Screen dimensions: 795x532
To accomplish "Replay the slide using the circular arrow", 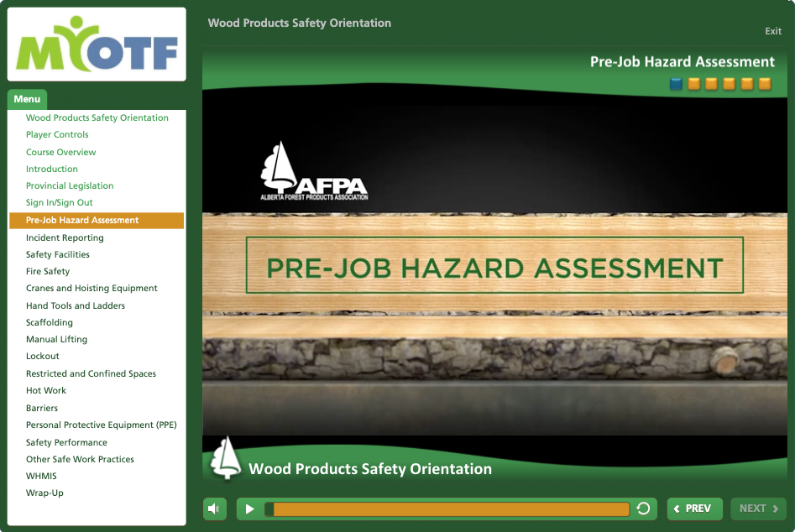I will (x=643, y=509).
